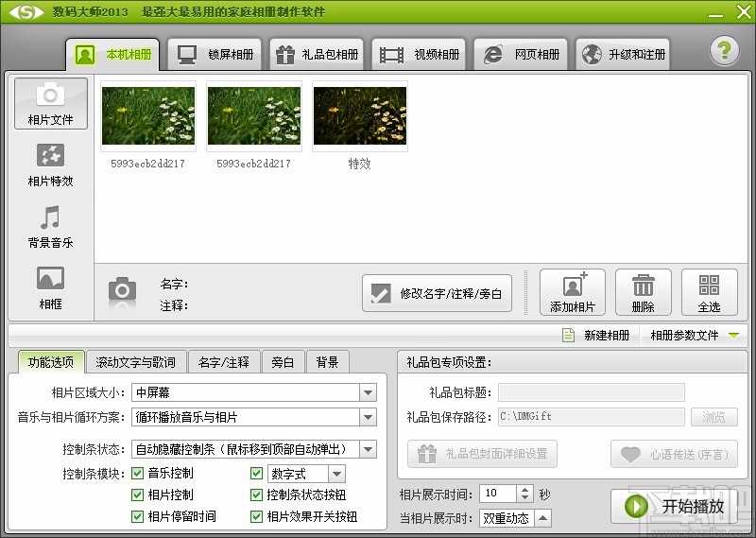Open the 音乐与相片循环方案 dropdown
Viewport: 756px width, 538px height.
tap(368, 417)
